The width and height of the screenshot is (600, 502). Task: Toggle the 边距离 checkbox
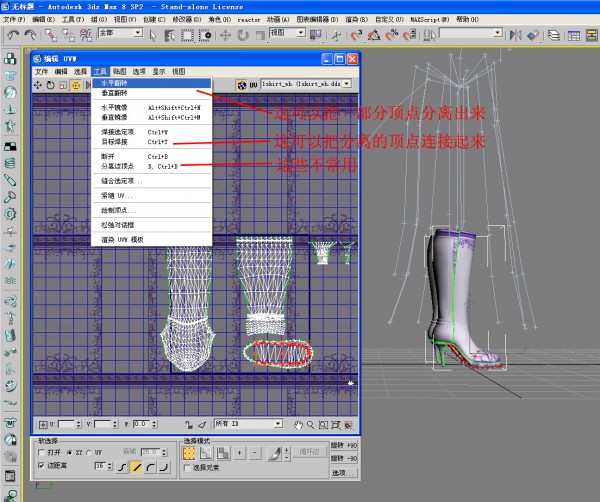42,466
